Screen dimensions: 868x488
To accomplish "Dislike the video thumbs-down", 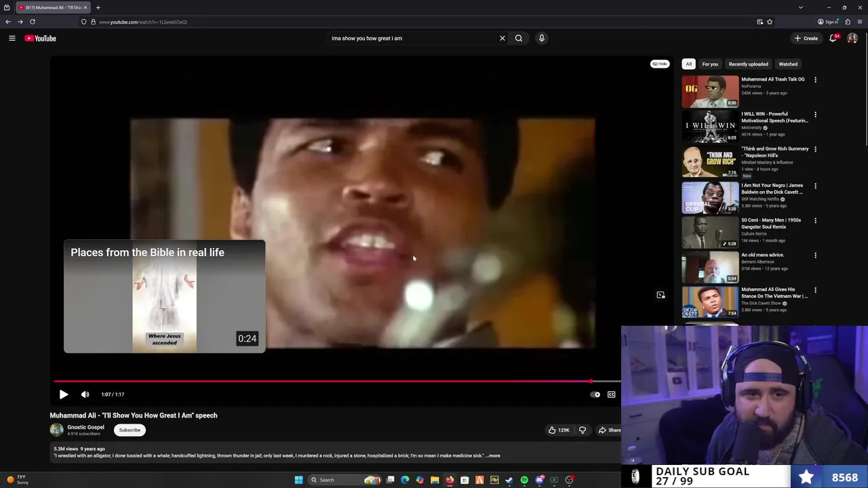I will (x=583, y=430).
